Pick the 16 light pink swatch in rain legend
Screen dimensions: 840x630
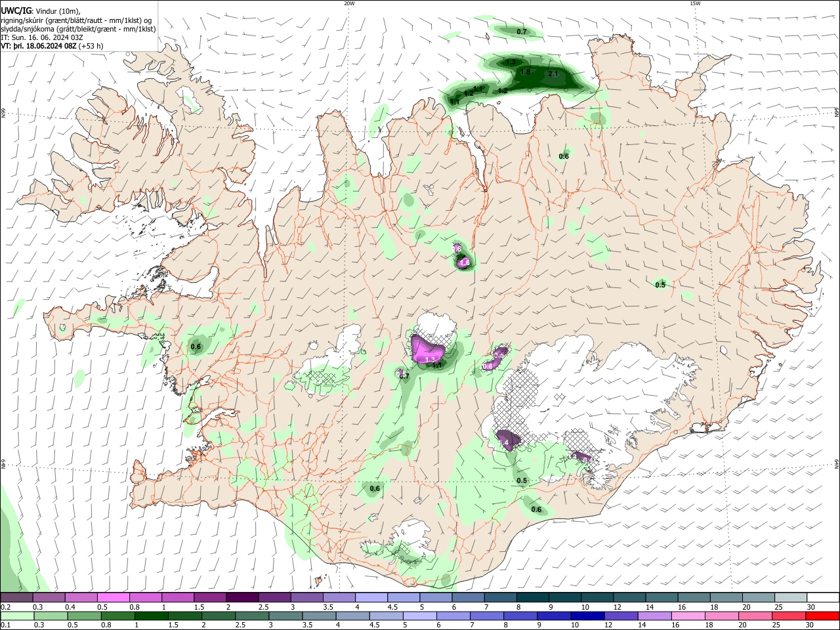coord(688,616)
